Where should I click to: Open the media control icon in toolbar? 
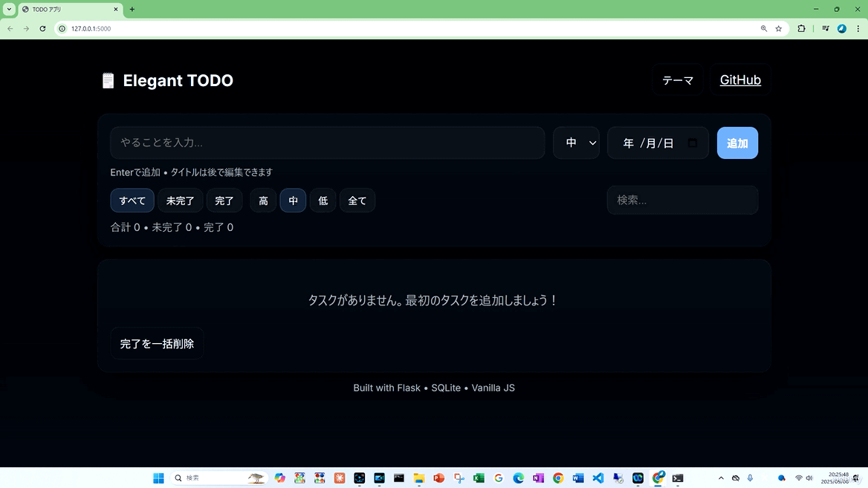[x=825, y=29]
